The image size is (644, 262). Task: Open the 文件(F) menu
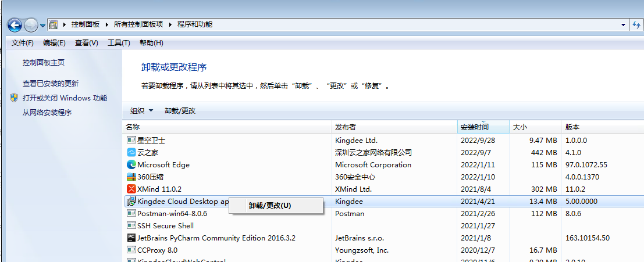(x=23, y=42)
